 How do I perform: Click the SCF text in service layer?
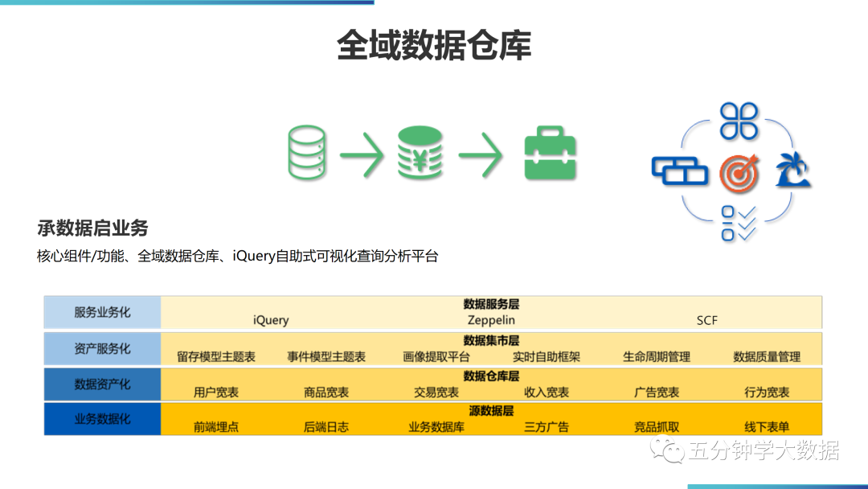(x=707, y=320)
